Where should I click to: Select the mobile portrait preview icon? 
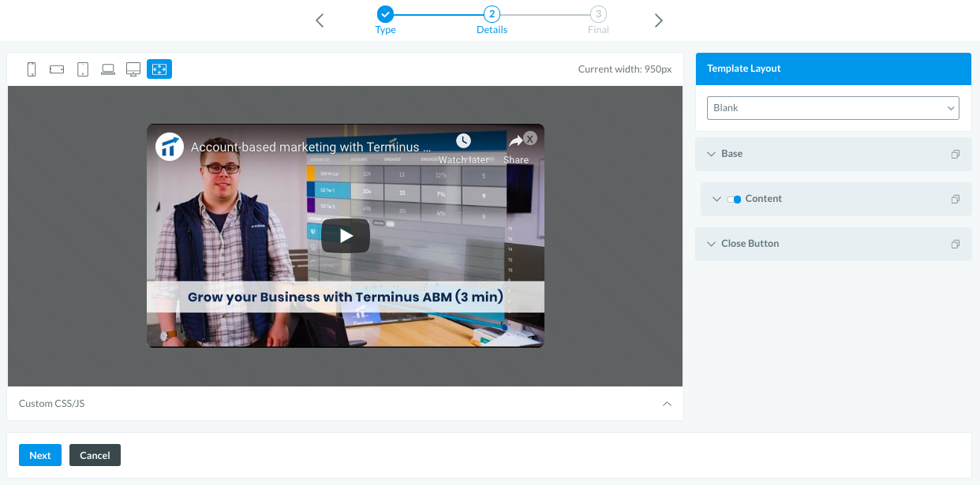(x=32, y=69)
